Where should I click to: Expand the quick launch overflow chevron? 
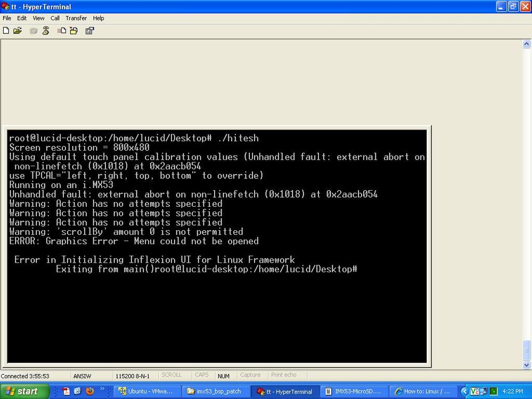tap(102, 389)
